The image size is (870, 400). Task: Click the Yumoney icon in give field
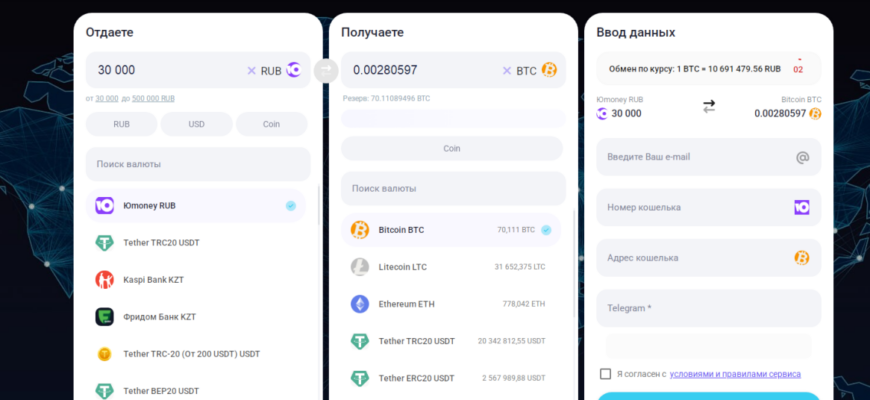coord(294,70)
